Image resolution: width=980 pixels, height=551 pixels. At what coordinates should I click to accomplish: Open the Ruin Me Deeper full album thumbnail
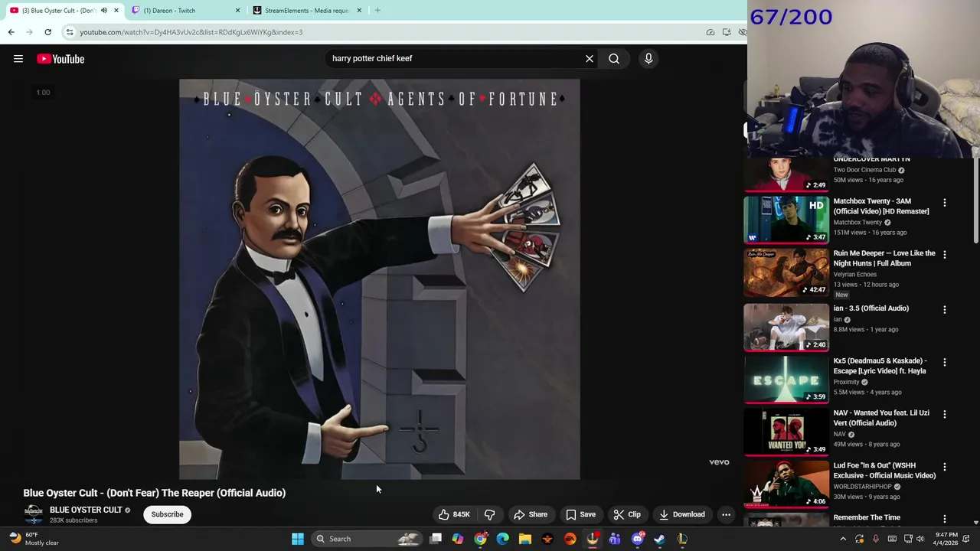[x=786, y=272]
